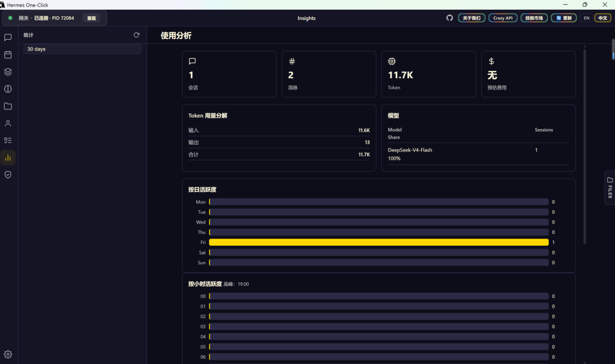This screenshot has width=615, height=364.
Task: Click the inner panel vertical scrollbar
Action: [584, 145]
